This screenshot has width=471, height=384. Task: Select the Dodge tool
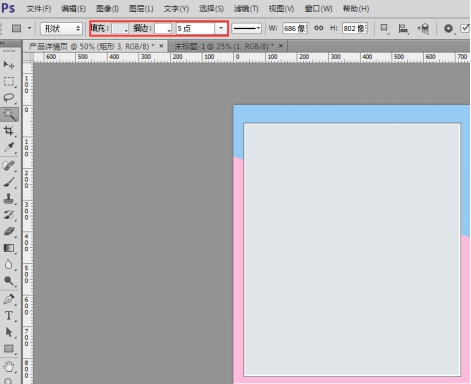tap(9, 281)
